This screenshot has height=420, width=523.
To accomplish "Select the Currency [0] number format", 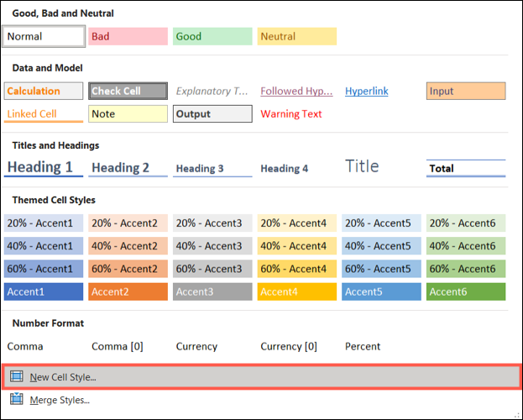I will [x=289, y=346].
